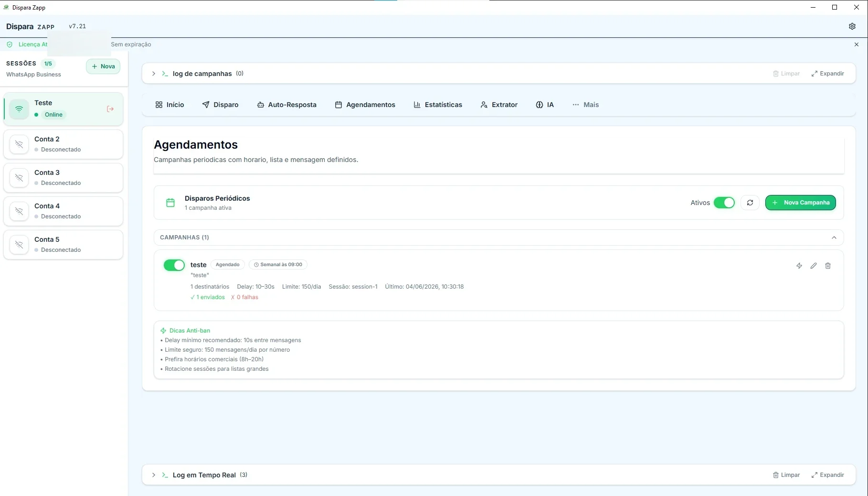Image resolution: width=868 pixels, height=496 pixels.
Task: Click the 'Sessão: session-1' text
Action: pos(353,287)
